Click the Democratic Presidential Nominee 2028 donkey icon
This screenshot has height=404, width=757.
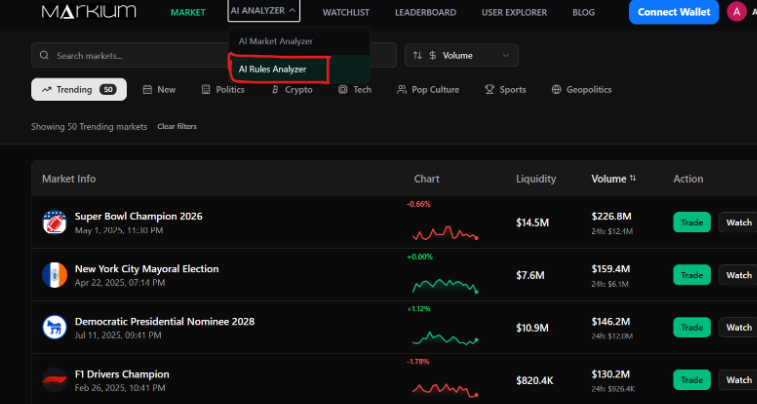click(55, 327)
